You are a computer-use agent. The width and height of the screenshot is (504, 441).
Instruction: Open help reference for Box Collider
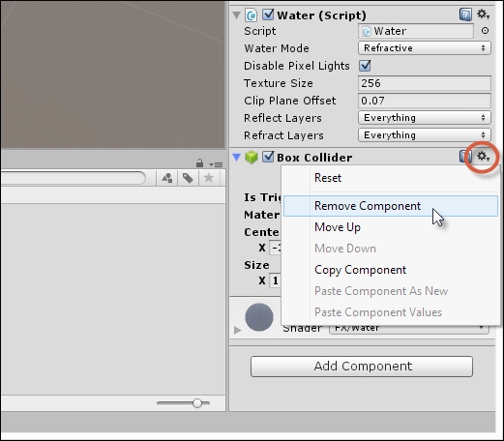[464, 157]
